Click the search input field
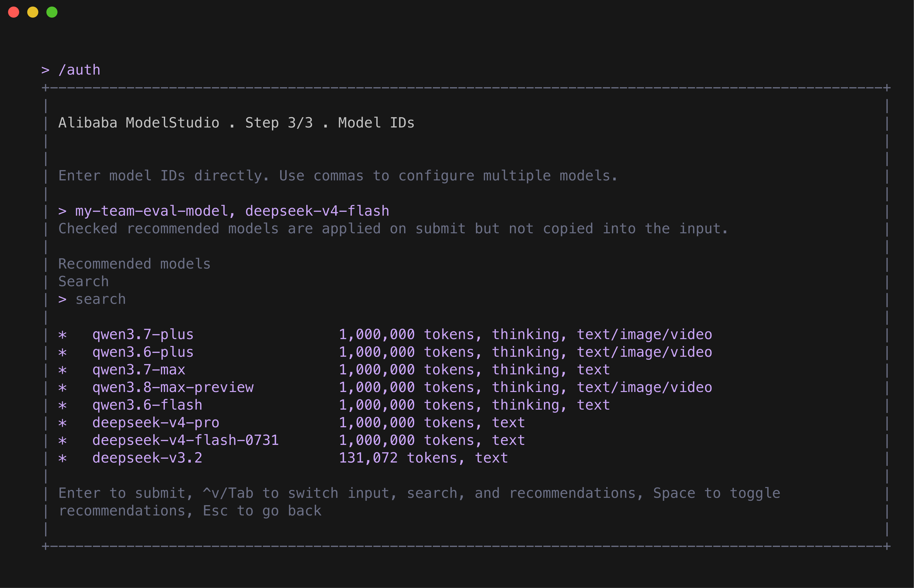This screenshot has width=914, height=588. coord(92,299)
